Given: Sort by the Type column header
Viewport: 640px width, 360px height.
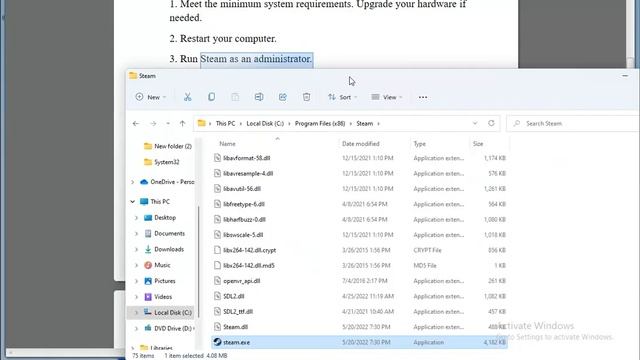Looking at the screenshot, I should tap(420, 144).
